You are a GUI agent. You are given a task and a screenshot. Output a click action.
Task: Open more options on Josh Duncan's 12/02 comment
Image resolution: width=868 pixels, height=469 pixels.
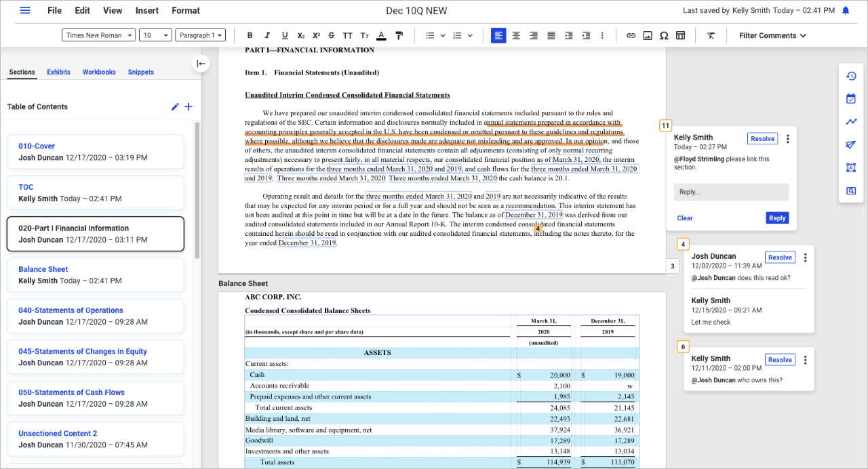[805, 258]
